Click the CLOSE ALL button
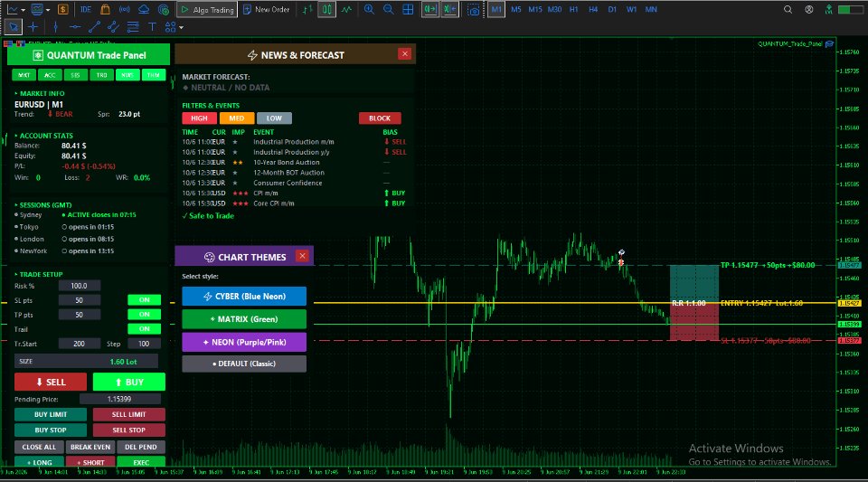Image resolution: width=868 pixels, height=482 pixels. (39, 447)
